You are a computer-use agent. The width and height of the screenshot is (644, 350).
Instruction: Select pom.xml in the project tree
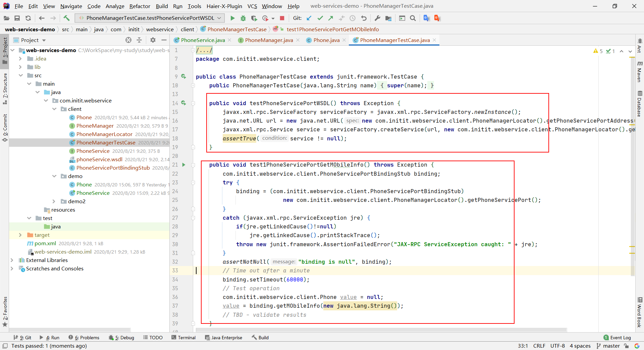pos(45,243)
